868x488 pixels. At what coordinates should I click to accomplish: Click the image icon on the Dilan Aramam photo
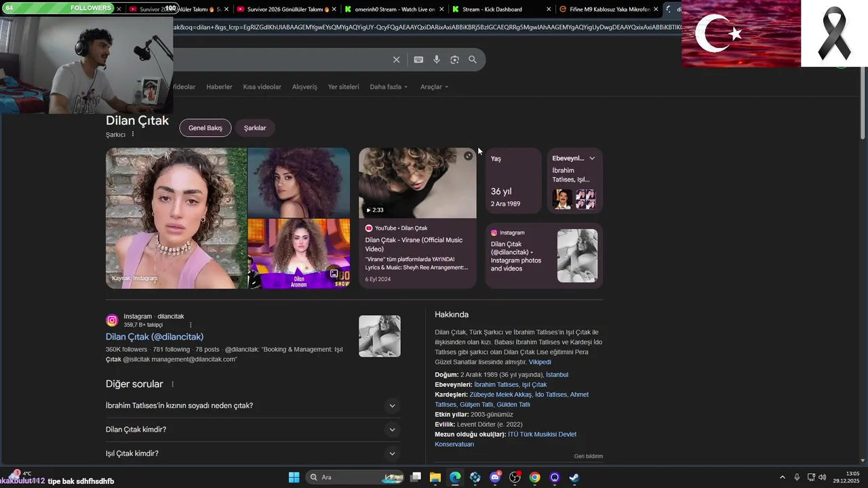coord(334,274)
